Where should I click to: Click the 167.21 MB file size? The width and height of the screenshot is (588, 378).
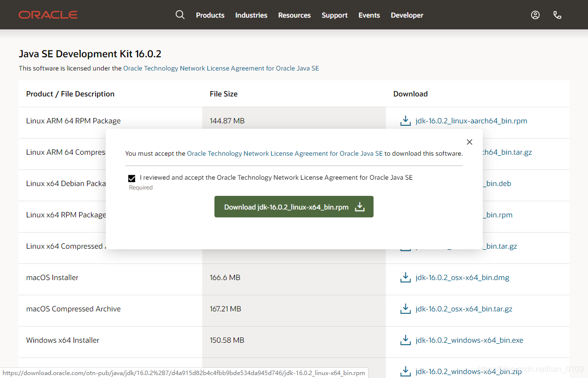click(x=226, y=309)
